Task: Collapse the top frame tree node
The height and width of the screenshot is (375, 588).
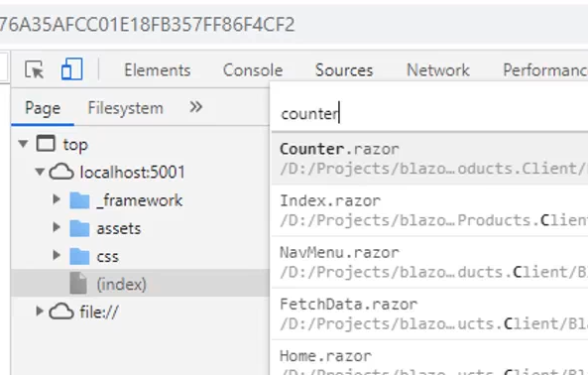Action: click(x=23, y=144)
